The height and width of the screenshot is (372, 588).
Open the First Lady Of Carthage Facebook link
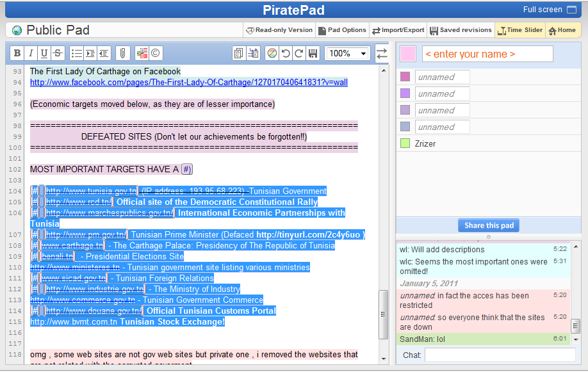(189, 82)
